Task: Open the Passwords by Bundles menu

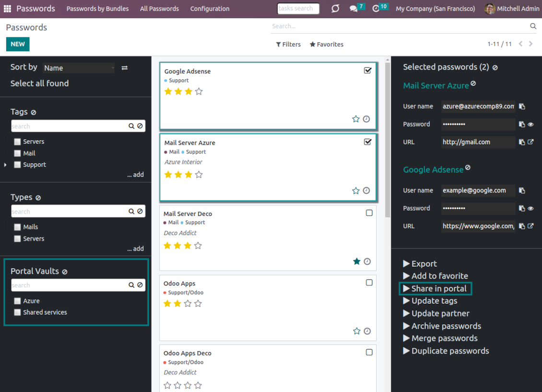Action: (97, 9)
